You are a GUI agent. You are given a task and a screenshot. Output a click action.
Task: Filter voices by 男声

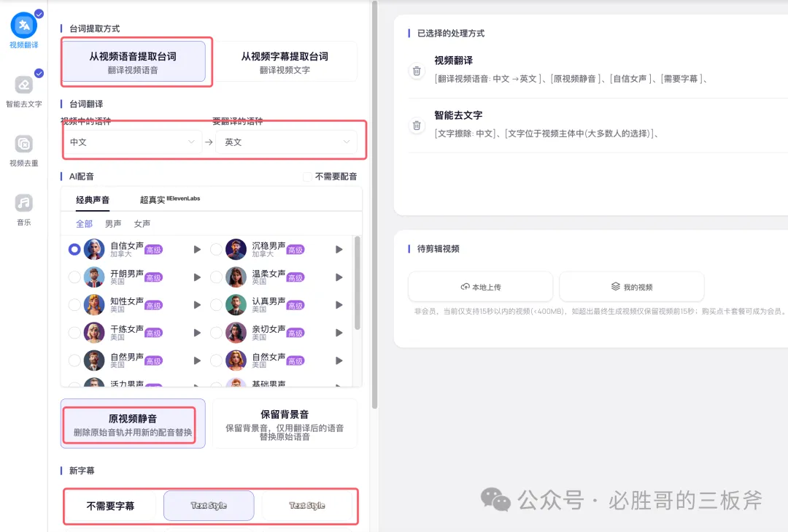point(113,224)
